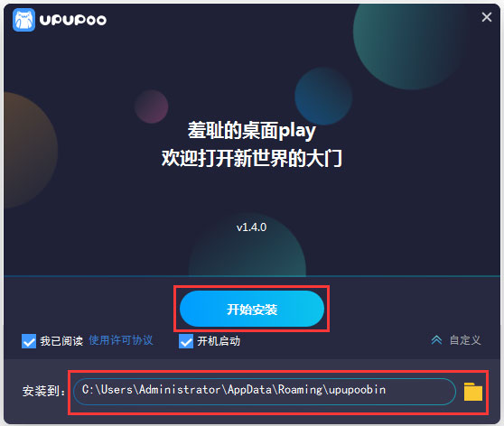504x426 pixels.
Task: Click the yellow folder browse icon
Action: tap(473, 392)
